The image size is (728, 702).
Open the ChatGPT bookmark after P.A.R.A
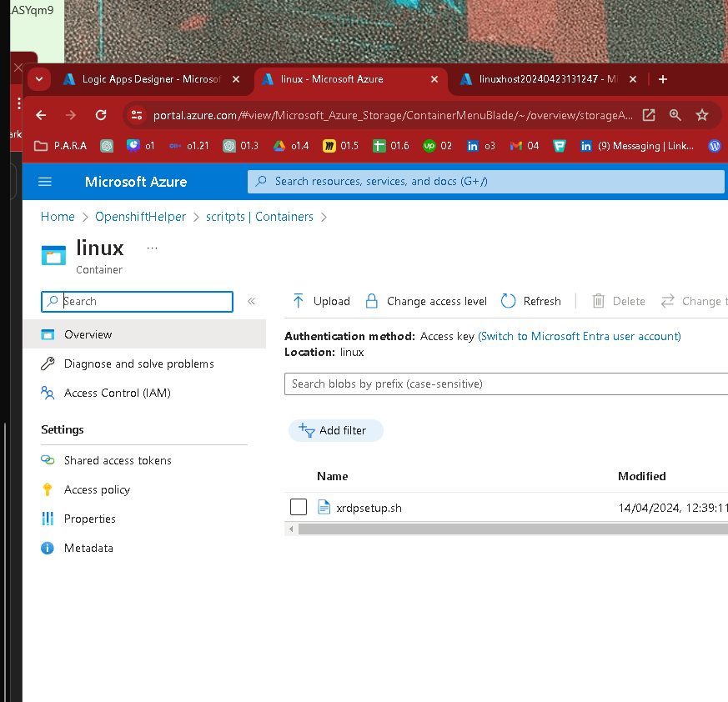click(107, 146)
